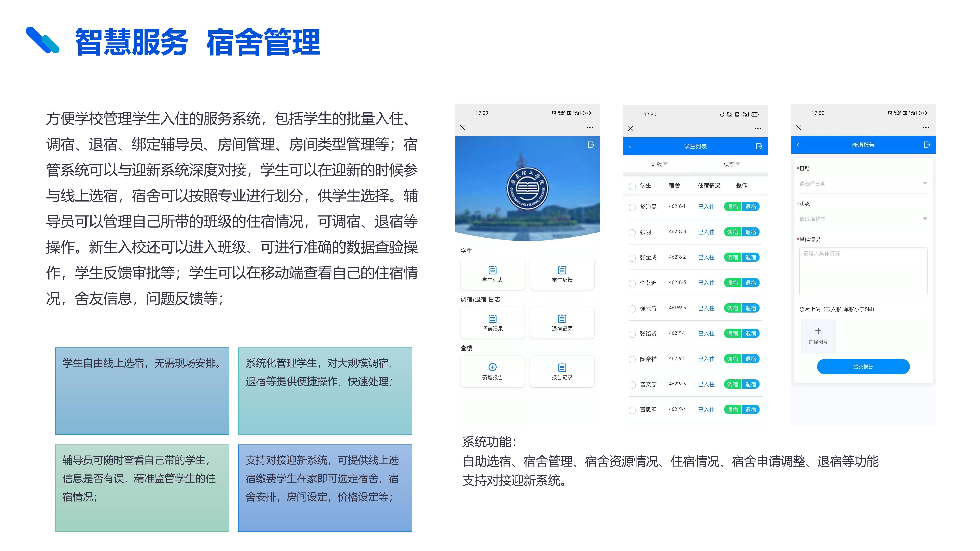
Task: Open more options above 学生列表 header
Action: click(758, 129)
